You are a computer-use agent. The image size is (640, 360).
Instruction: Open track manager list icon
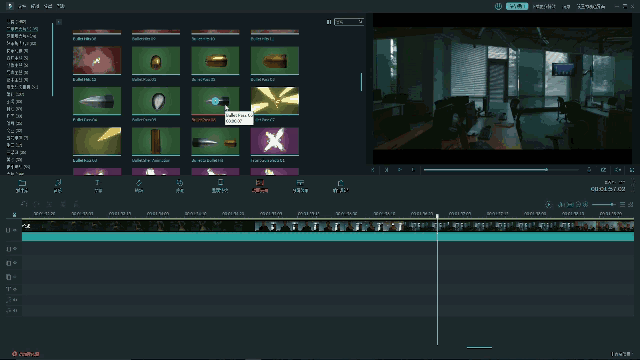(622, 204)
